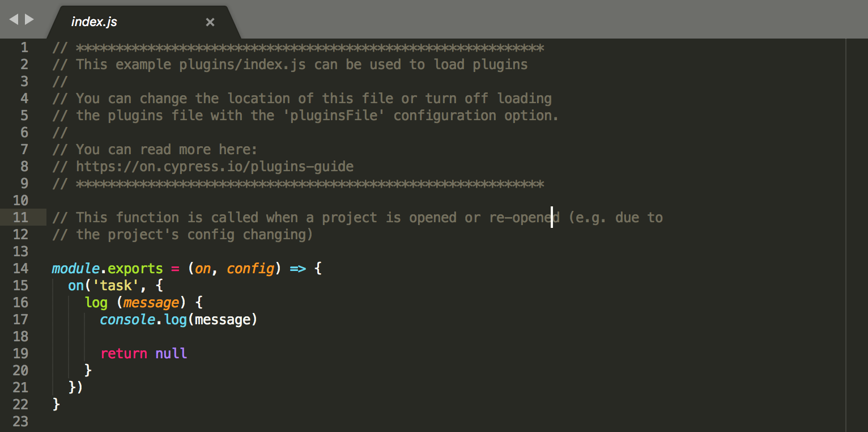Click the on.cypress.io plugins-guide URL

[x=214, y=167]
